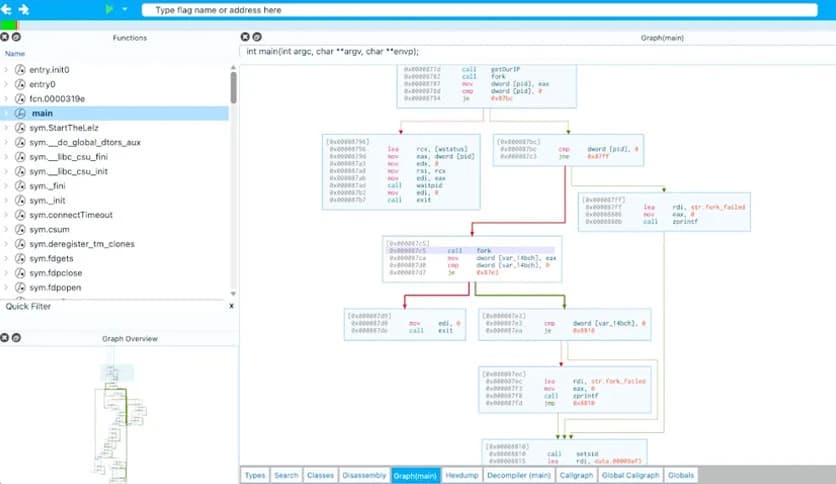
Task: Click the function icon beside sym.__libc_csu_fini
Action: (x=20, y=157)
